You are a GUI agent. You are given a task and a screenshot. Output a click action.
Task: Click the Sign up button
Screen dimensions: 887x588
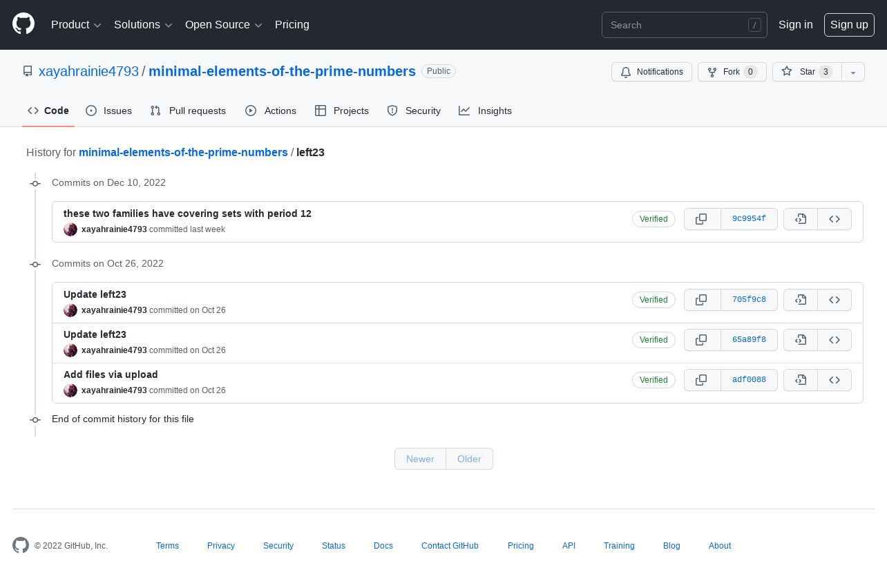(x=849, y=25)
